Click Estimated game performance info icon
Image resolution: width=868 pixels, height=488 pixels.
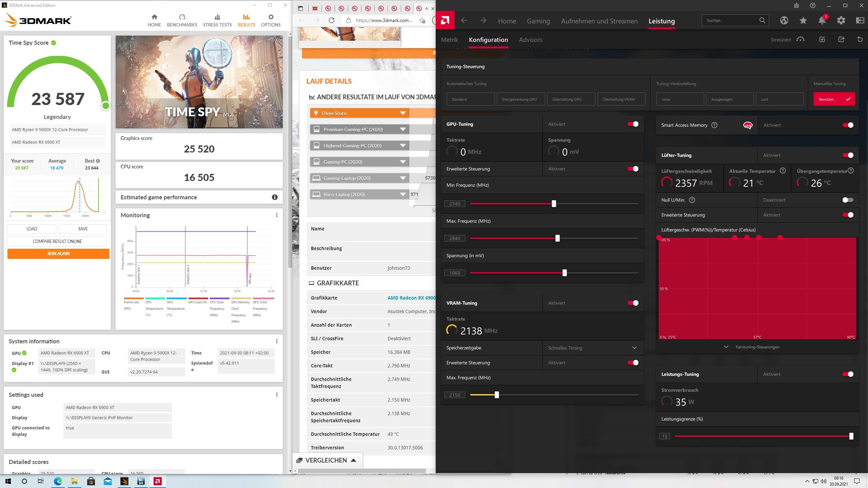275,197
